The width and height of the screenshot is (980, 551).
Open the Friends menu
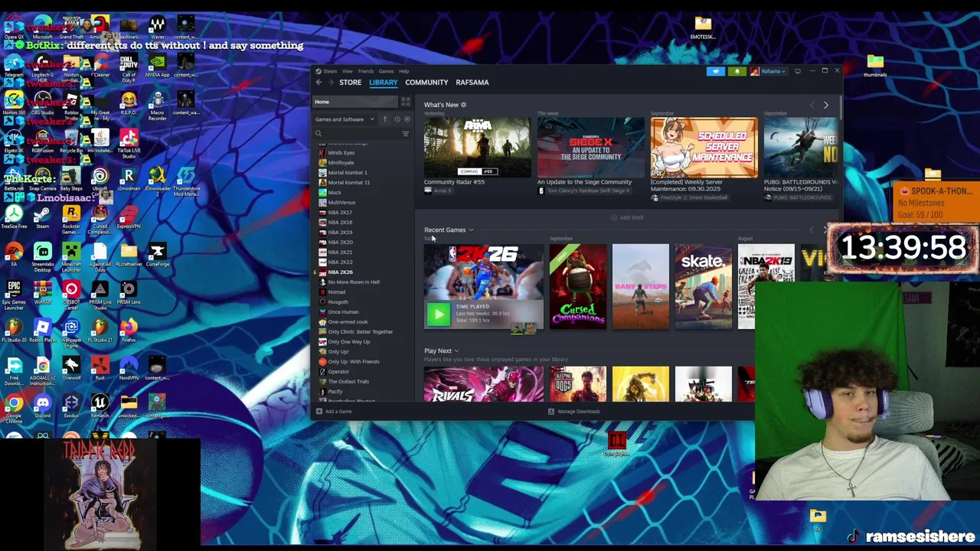pos(365,71)
